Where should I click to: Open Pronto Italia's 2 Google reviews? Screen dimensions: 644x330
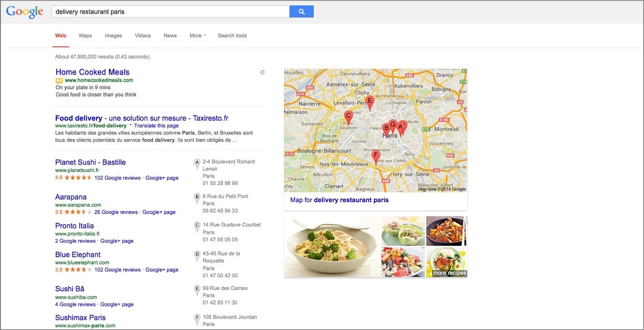pos(75,241)
